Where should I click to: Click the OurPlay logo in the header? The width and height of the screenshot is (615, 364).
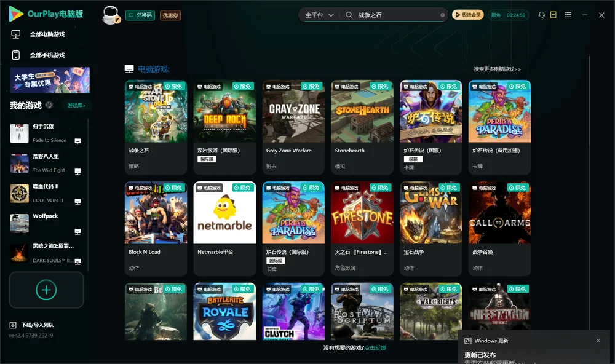click(x=46, y=14)
